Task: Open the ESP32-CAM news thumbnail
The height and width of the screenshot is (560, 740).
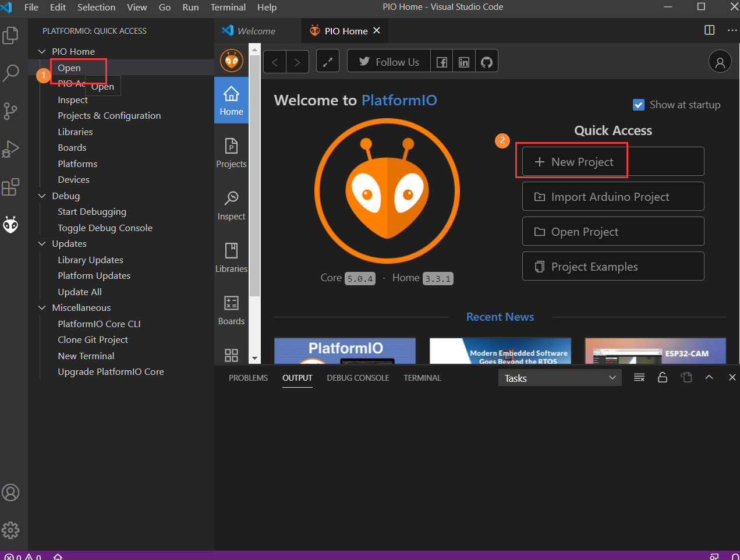Action: (x=656, y=351)
